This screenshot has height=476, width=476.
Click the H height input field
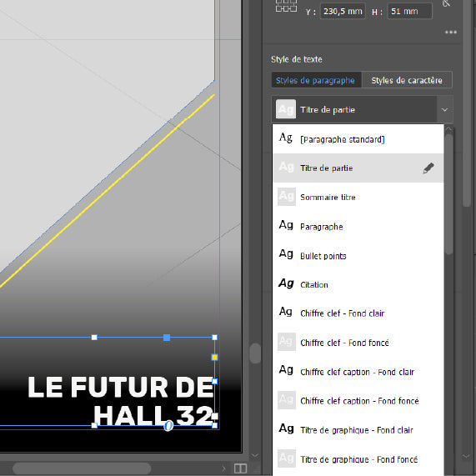click(x=409, y=11)
